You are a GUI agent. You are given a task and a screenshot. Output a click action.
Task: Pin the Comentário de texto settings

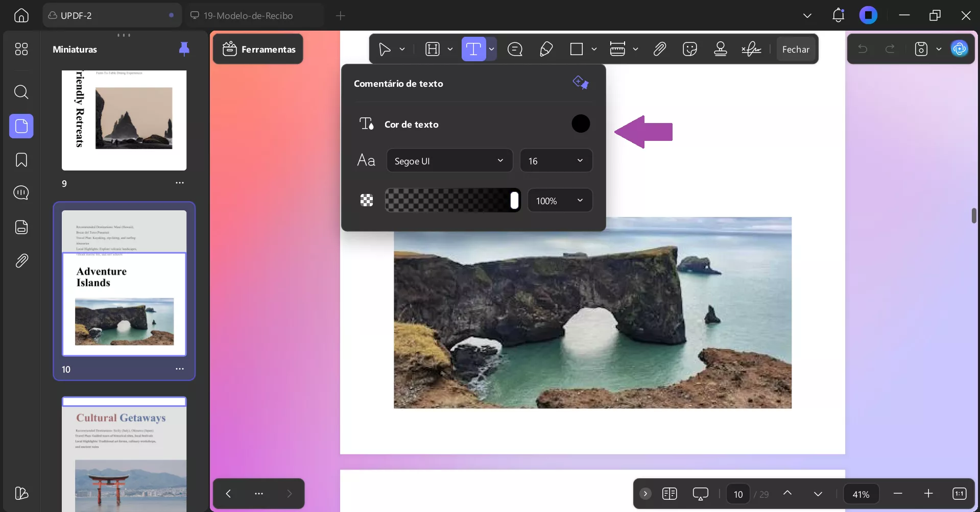581,83
